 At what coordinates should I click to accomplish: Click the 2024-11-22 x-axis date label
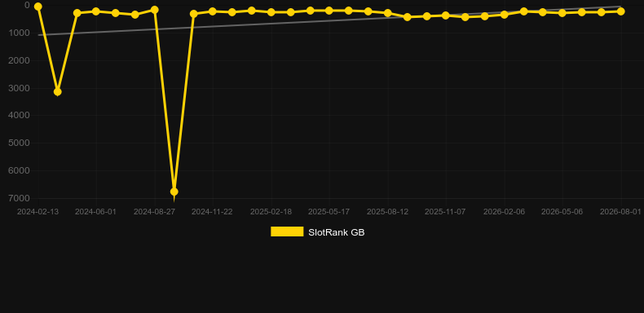(212, 212)
